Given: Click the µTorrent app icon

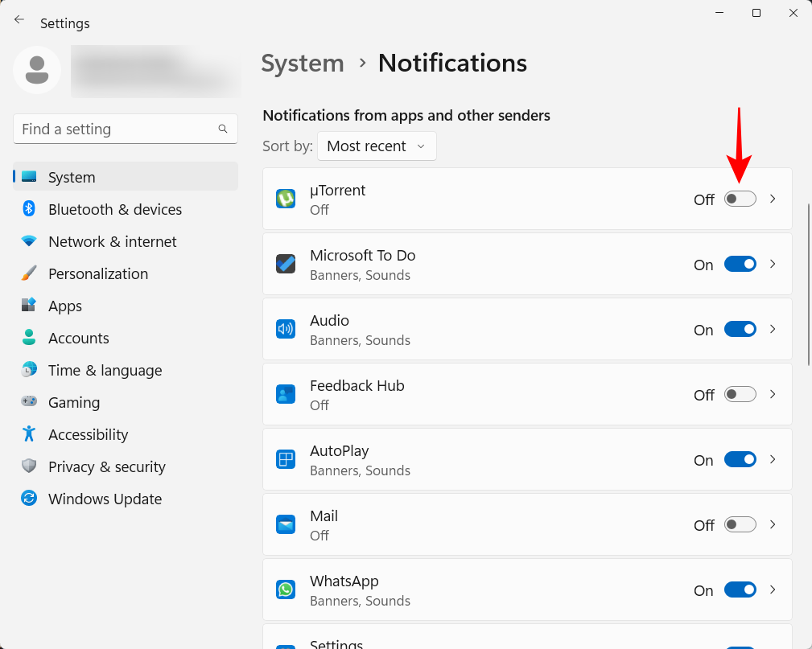Looking at the screenshot, I should pyautogui.click(x=286, y=199).
